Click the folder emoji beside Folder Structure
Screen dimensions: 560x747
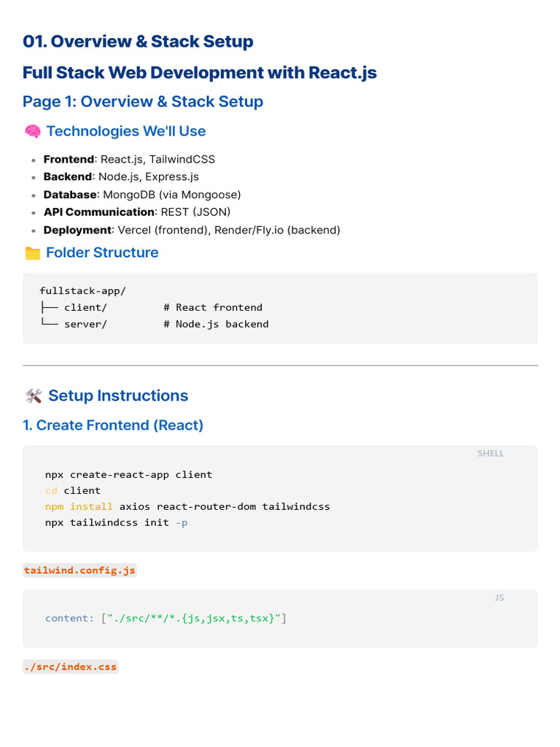(x=32, y=253)
